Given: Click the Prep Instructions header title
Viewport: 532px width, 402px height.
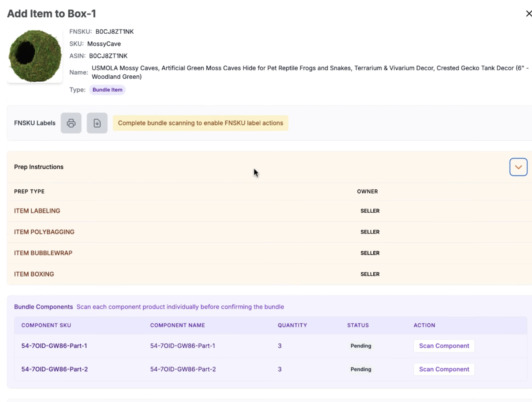Looking at the screenshot, I should pyautogui.click(x=39, y=167).
